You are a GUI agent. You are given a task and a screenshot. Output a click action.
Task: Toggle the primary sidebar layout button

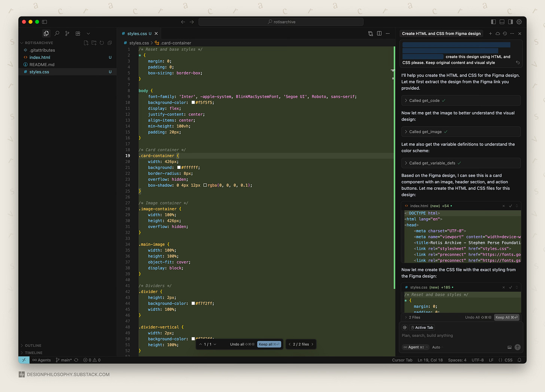[493, 22]
